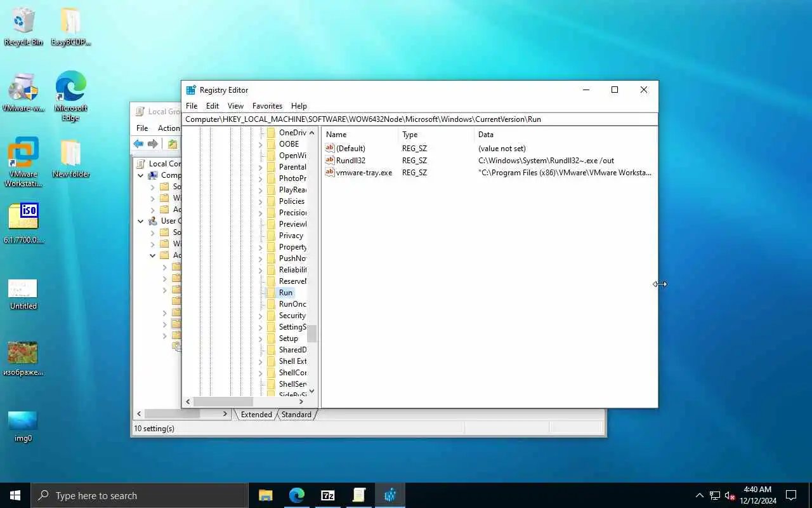Click the Run key folder icon

pos(271,293)
